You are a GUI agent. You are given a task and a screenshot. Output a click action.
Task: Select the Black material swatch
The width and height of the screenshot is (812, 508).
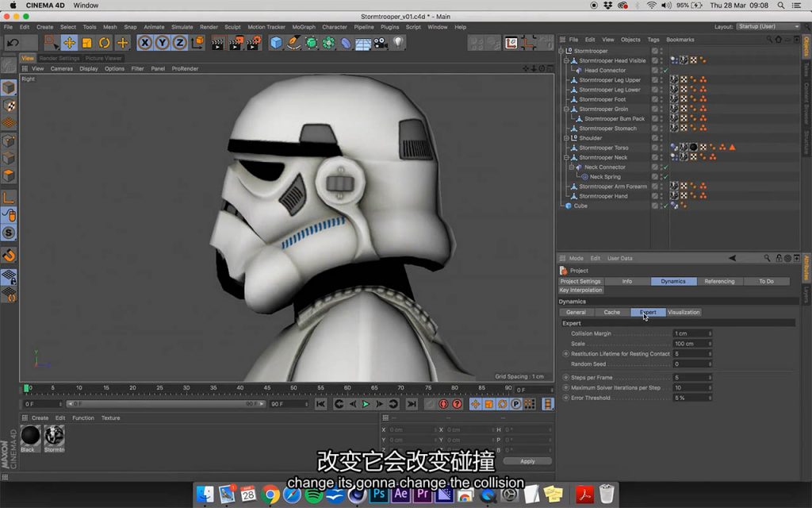point(30,435)
